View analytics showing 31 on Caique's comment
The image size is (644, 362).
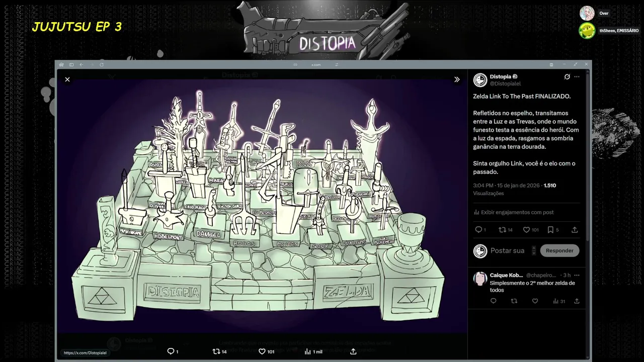click(558, 301)
